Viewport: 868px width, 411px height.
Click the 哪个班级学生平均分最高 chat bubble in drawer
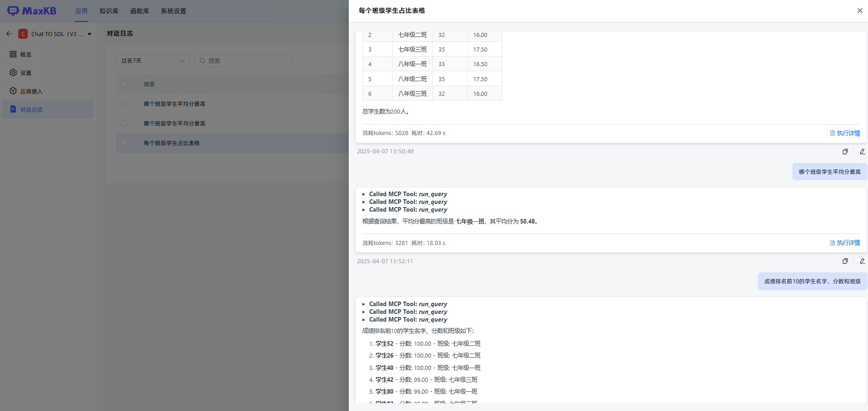tap(830, 172)
